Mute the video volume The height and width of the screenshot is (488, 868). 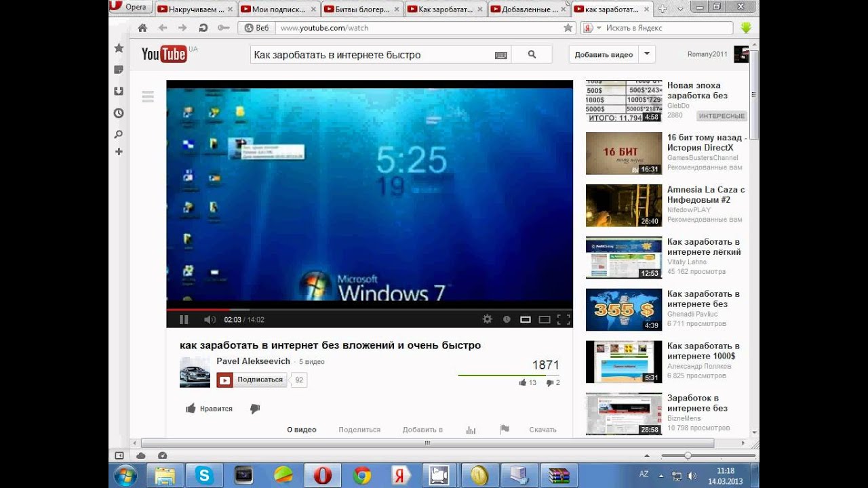click(x=210, y=319)
